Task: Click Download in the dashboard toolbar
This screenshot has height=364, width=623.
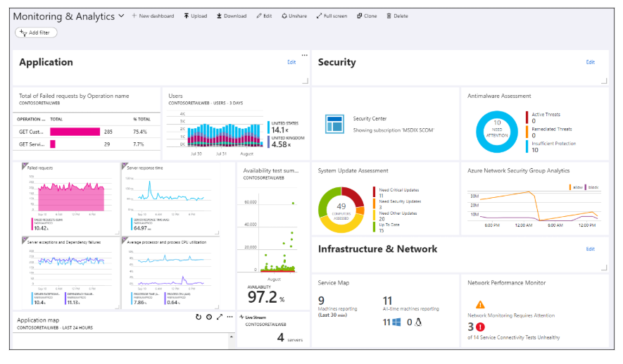Action: (231, 15)
